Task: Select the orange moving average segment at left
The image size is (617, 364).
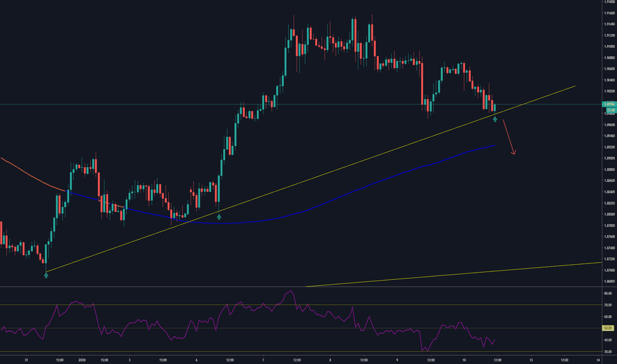Action: [x=33, y=175]
